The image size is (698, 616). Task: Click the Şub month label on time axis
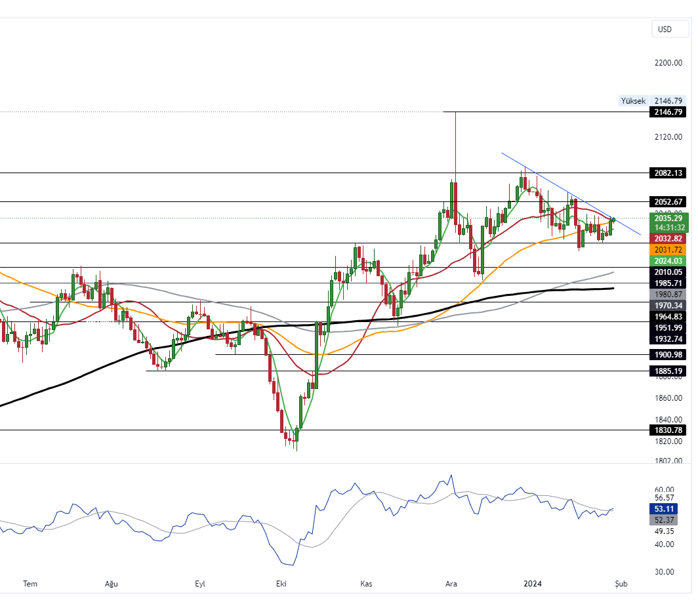click(621, 583)
